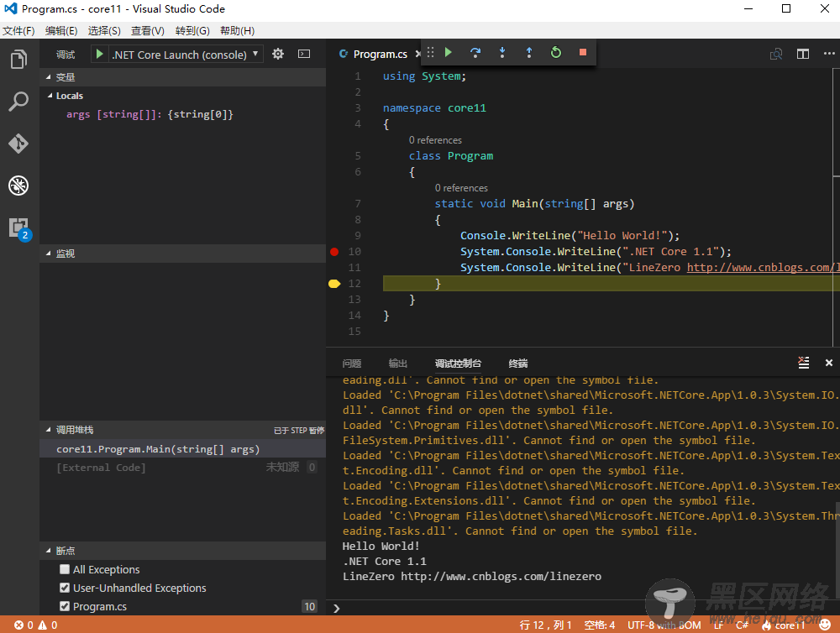Open the 编辑(E) menu
Screen dimensions: 840x633
[61, 30]
